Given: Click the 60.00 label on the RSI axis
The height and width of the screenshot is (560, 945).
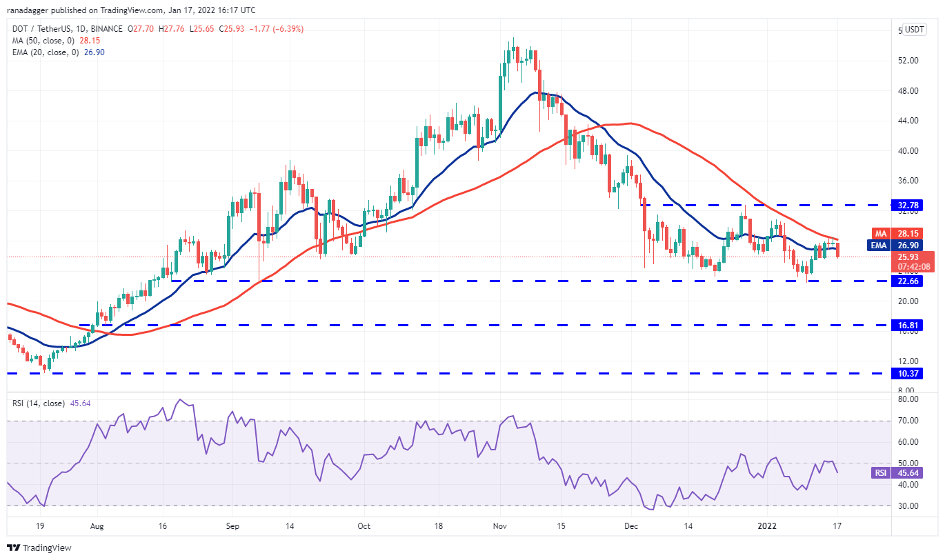Looking at the screenshot, I should (908, 442).
